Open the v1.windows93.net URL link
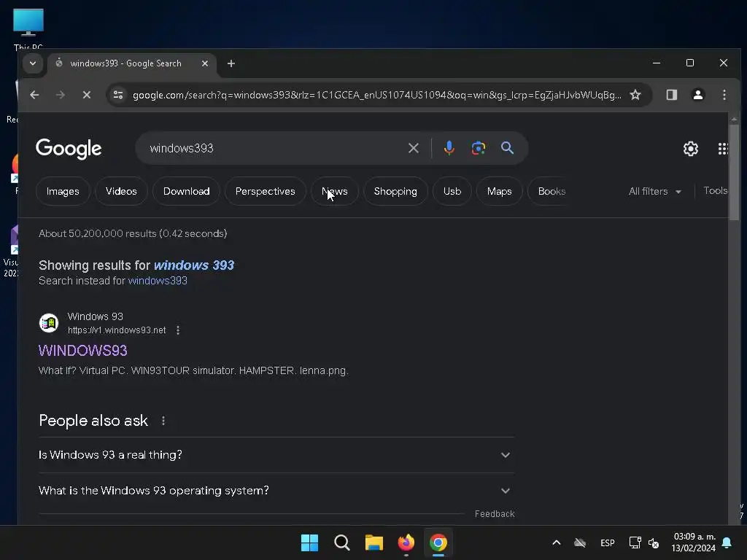 [117, 330]
